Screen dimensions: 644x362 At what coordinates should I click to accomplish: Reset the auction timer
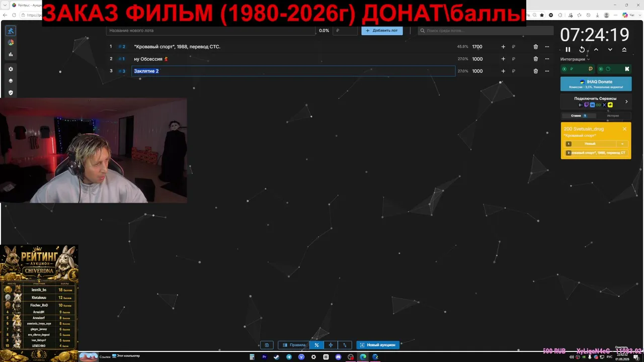582,49
